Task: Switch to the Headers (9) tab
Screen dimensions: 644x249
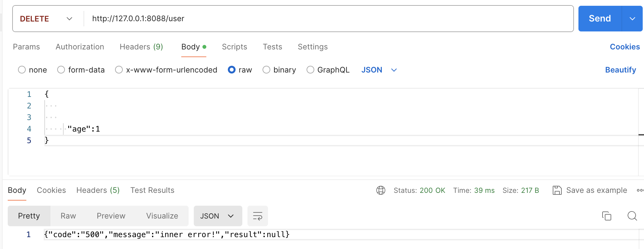Action: click(x=141, y=47)
